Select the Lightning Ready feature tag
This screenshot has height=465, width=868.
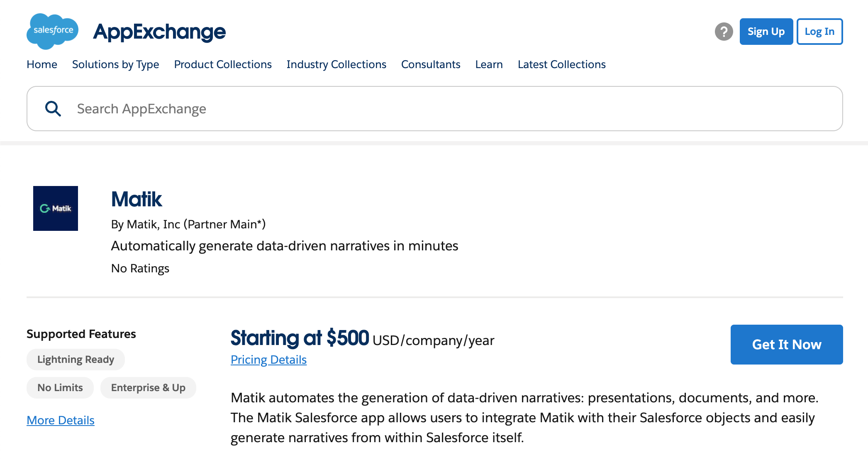coord(76,360)
